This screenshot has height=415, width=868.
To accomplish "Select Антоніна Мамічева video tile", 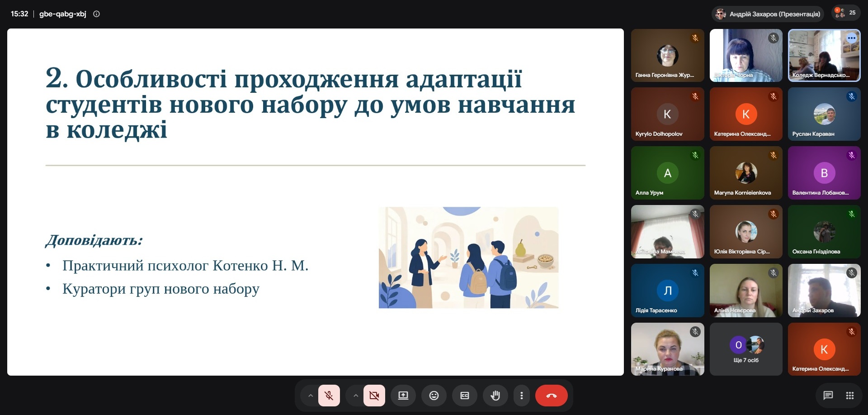I will 668,232.
